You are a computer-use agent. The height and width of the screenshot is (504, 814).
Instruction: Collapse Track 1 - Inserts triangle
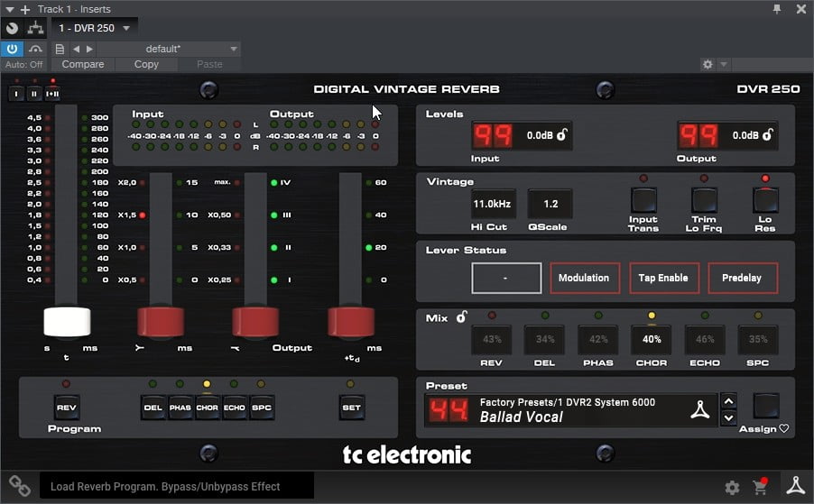coord(9,9)
